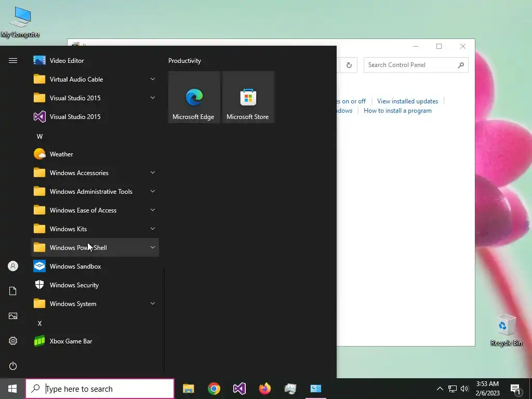This screenshot has height=399, width=532.
Task: Expand the Windows Kits folder
Action: (x=95, y=229)
